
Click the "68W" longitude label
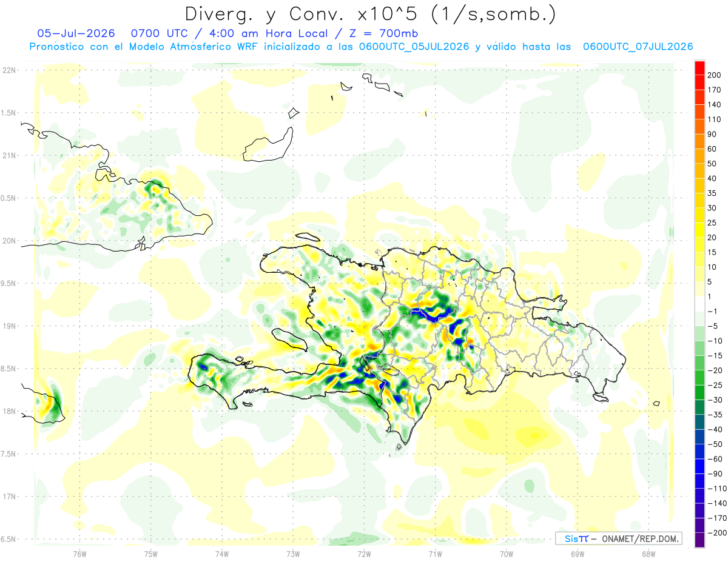pyautogui.click(x=649, y=553)
